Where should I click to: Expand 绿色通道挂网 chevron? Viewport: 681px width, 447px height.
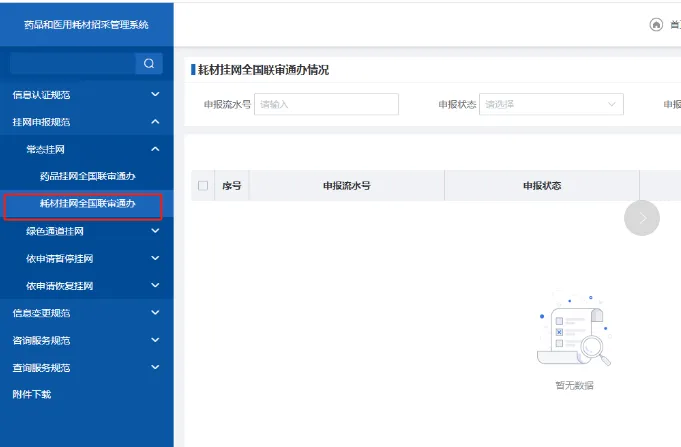pyautogui.click(x=155, y=231)
